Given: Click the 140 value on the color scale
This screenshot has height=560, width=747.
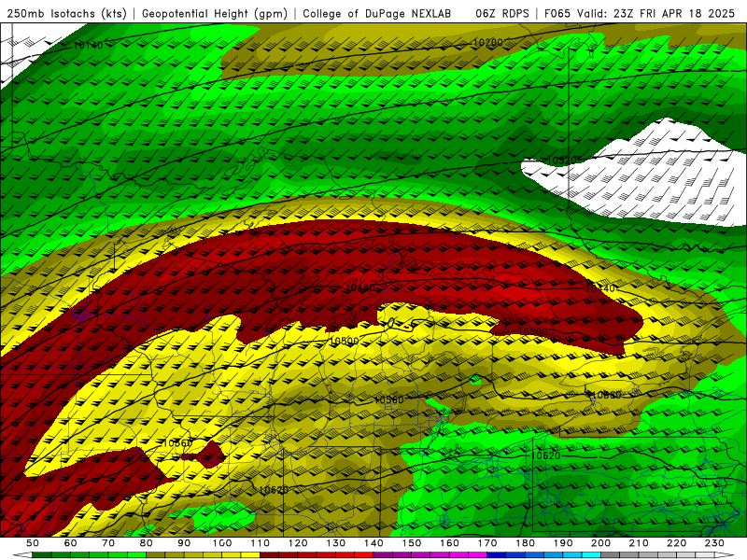Looking at the screenshot, I should [373, 543].
